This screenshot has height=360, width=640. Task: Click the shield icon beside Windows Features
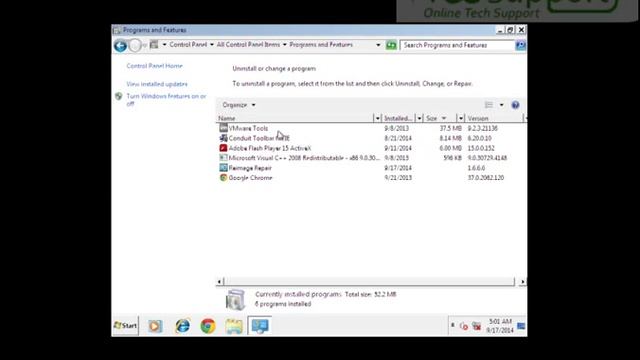(x=118, y=96)
